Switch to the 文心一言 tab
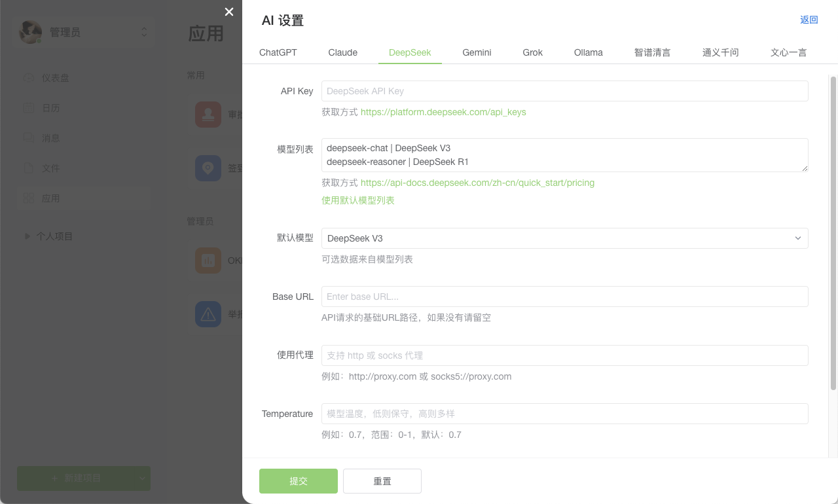 [x=789, y=52]
